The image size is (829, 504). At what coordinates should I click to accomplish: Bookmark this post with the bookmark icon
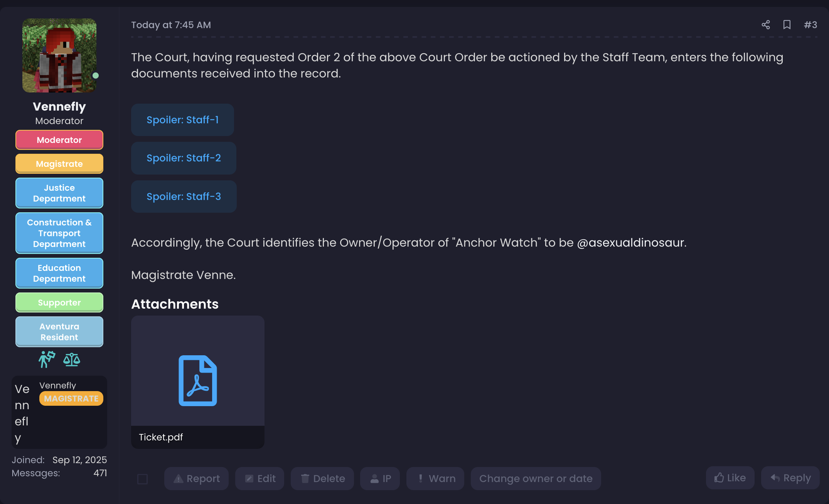tap(787, 25)
